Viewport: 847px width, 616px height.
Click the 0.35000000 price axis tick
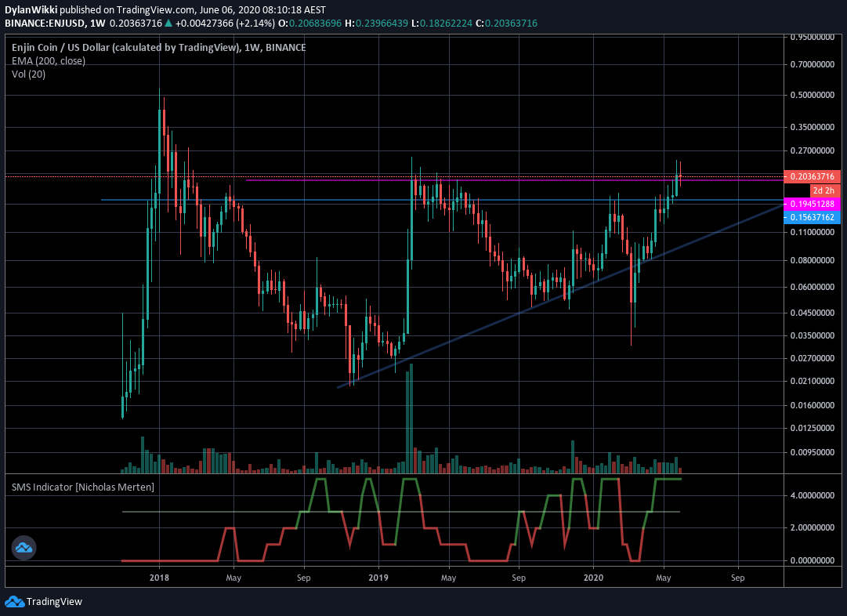click(x=813, y=127)
